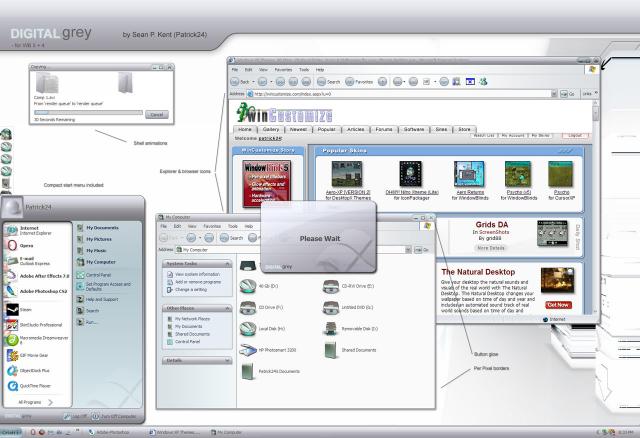Image resolution: width=640 pixels, height=438 pixels.
Task: Open the Back history dropdown arrow in the browser
Action: (x=253, y=82)
